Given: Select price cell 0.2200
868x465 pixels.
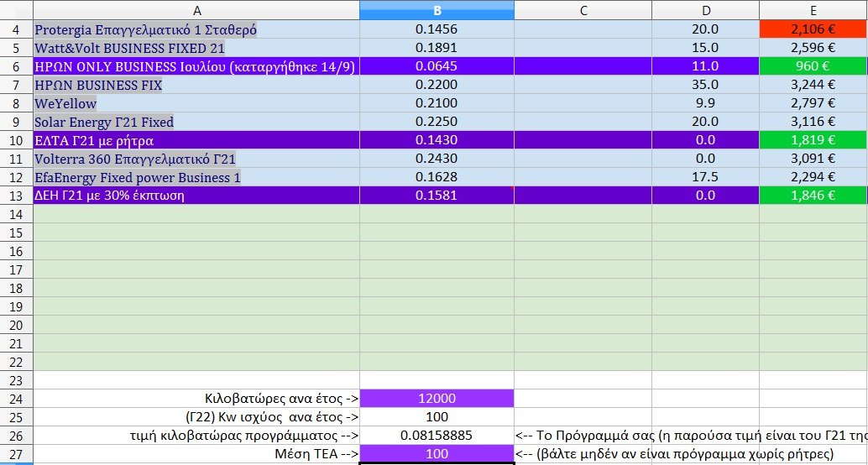Looking at the screenshot, I should [x=437, y=85].
